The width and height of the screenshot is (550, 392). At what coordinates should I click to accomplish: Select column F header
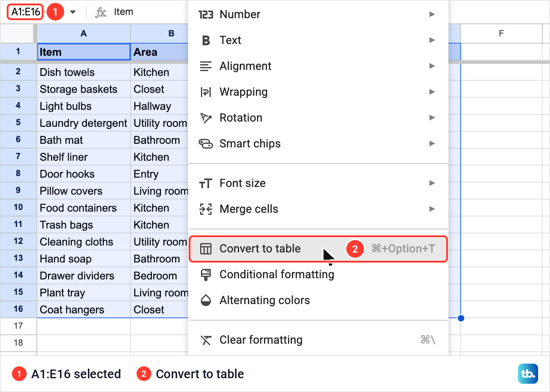(501, 33)
